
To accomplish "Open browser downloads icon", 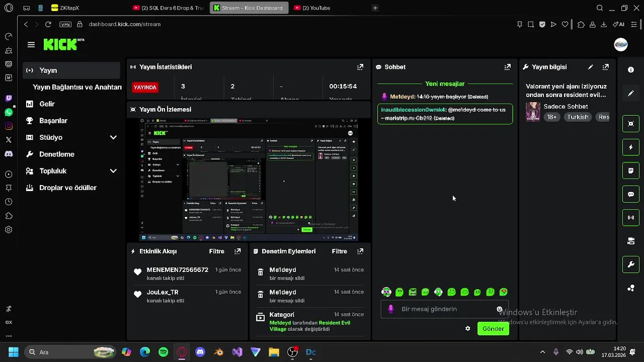I will pyautogui.click(x=604, y=24).
